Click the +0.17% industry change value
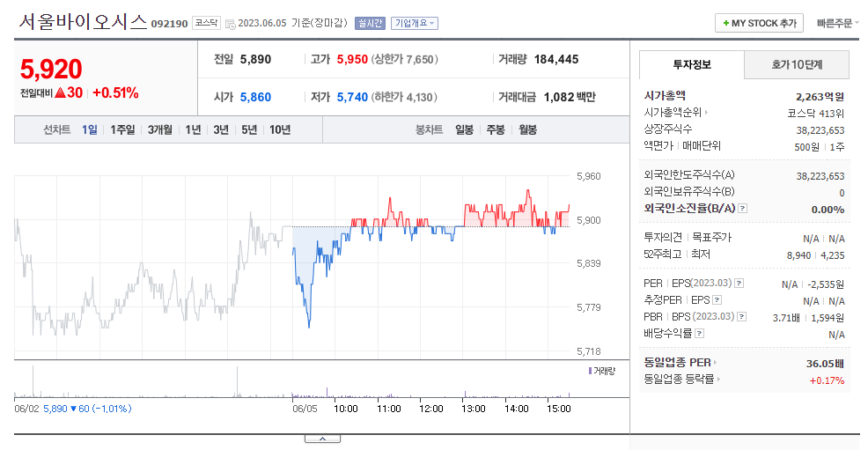Image resolution: width=868 pixels, height=450 pixels. pos(827,380)
